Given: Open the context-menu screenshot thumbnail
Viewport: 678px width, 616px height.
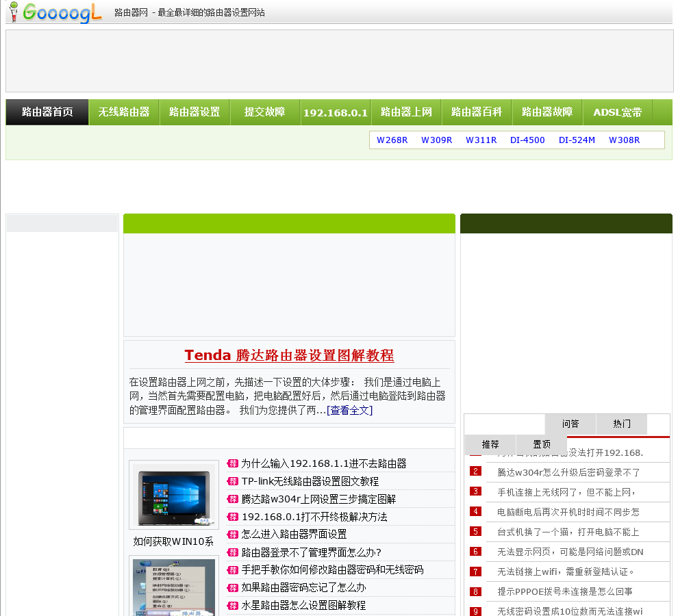Looking at the screenshot, I should [x=174, y=587].
